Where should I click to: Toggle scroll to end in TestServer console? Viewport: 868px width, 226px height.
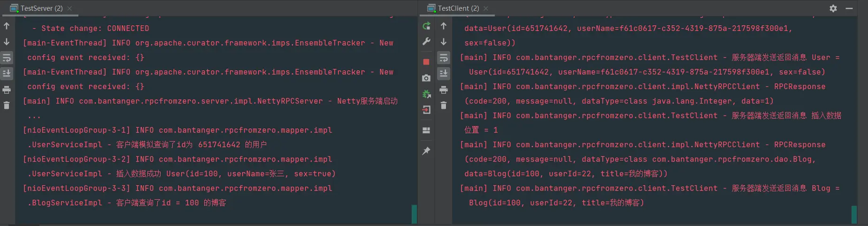[x=7, y=74]
